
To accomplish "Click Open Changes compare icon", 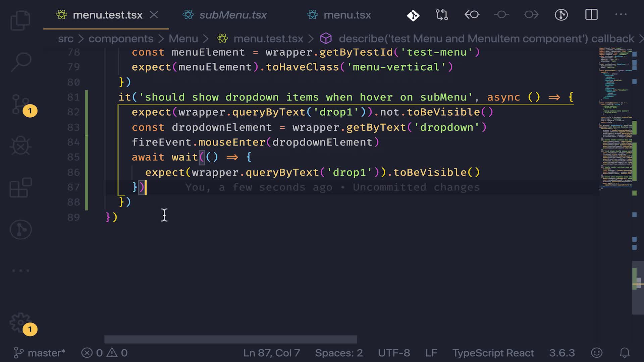I will 442,15.
